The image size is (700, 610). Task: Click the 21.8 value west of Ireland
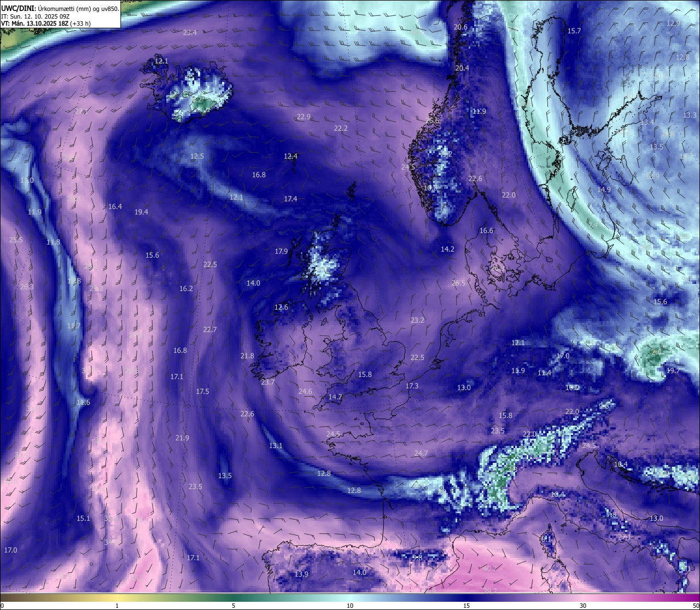tap(247, 356)
